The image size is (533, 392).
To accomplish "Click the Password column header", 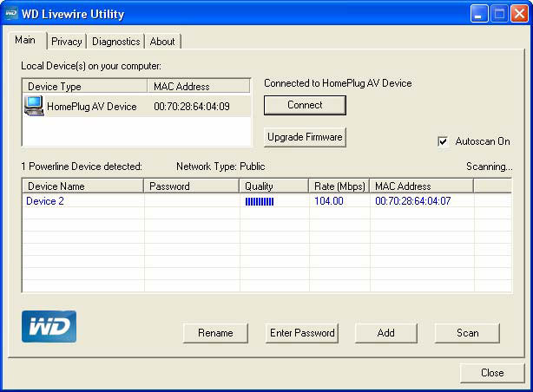I will click(191, 186).
